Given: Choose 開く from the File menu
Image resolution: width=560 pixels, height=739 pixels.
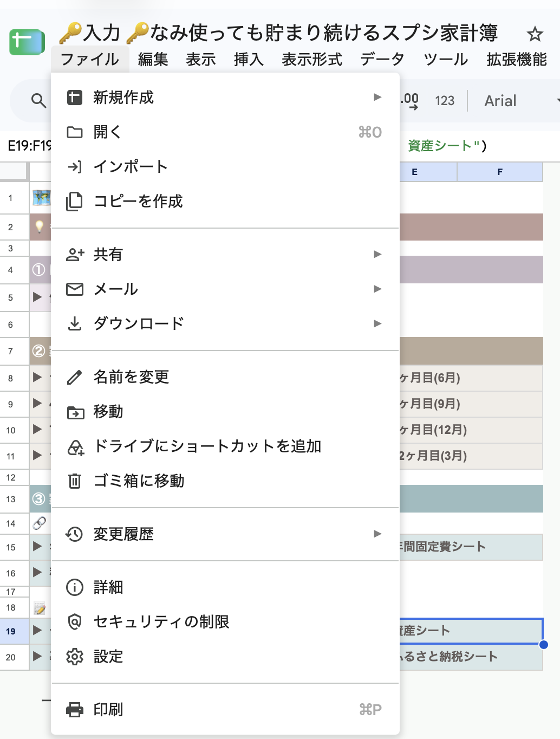Looking at the screenshot, I should (225, 132).
